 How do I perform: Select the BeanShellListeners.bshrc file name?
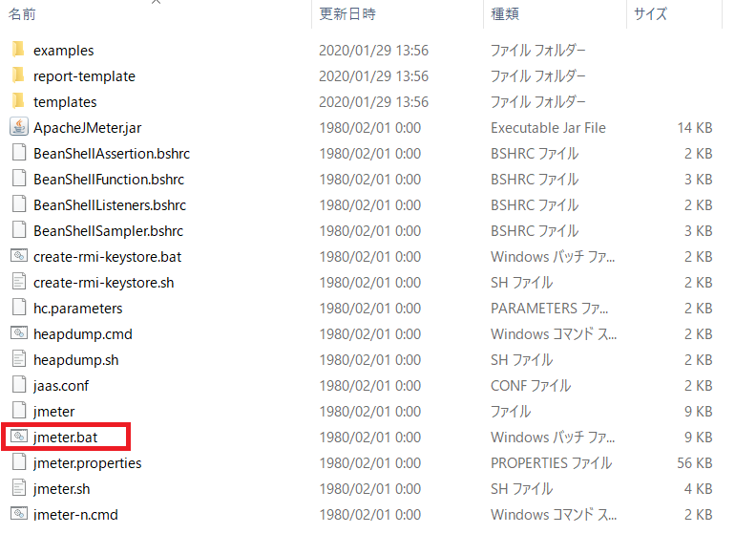tap(110, 205)
